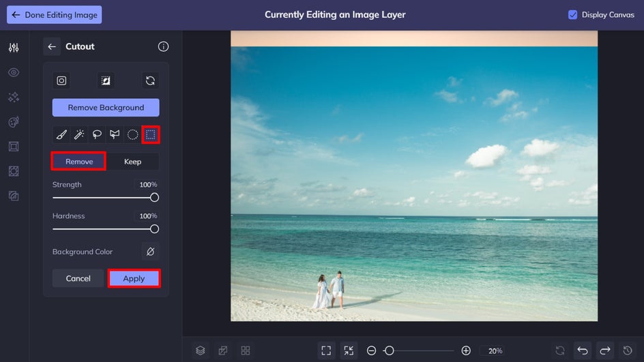Open the grid view icon
This screenshot has height=362, width=644.
(245, 350)
